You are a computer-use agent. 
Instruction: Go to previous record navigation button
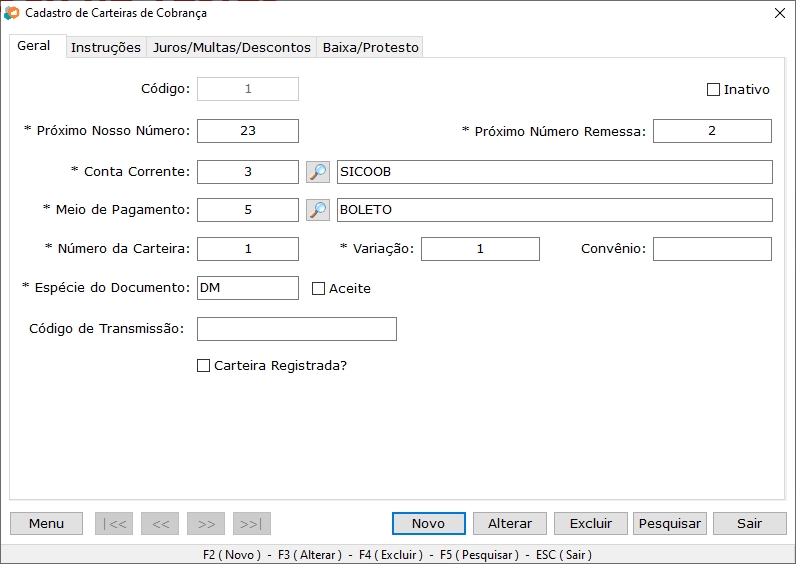click(160, 524)
